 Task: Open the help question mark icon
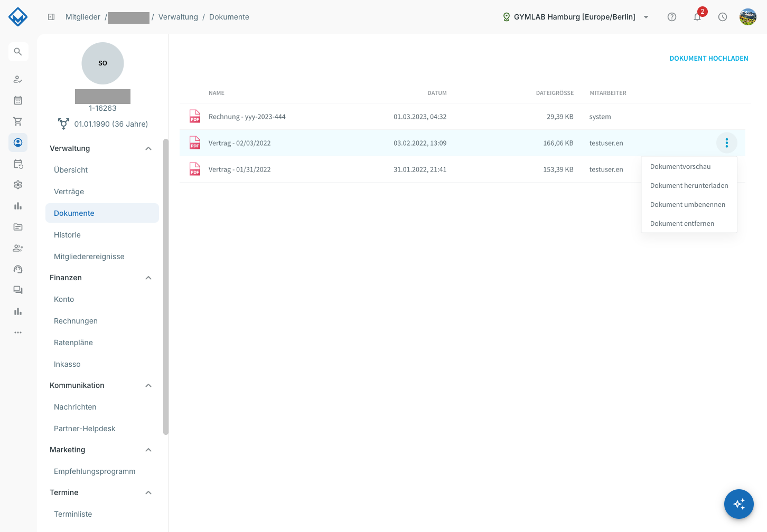click(x=672, y=17)
